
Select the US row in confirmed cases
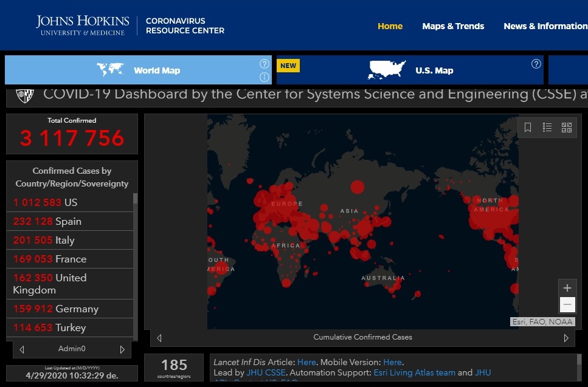click(x=70, y=202)
